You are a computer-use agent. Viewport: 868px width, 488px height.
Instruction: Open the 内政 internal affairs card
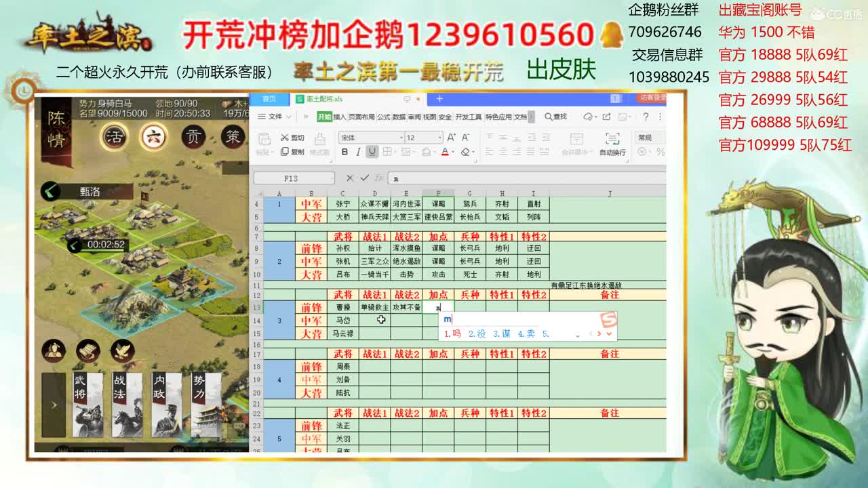(x=167, y=405)
